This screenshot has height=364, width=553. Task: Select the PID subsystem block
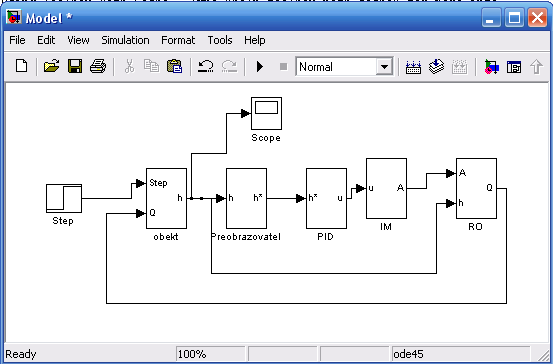click(326, 198)
